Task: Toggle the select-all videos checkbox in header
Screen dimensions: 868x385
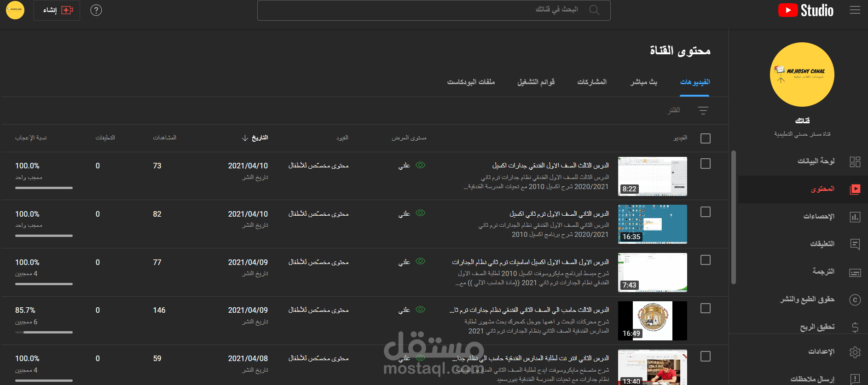Action: pos(705,138)
